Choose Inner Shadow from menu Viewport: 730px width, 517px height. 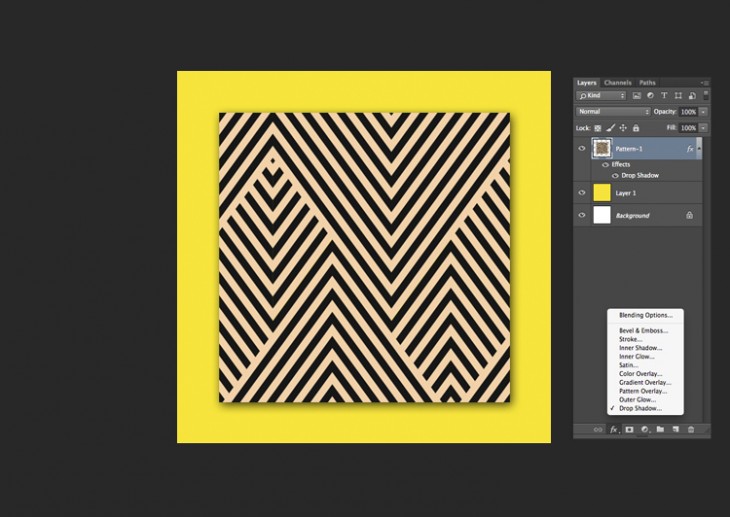[645, 348]
